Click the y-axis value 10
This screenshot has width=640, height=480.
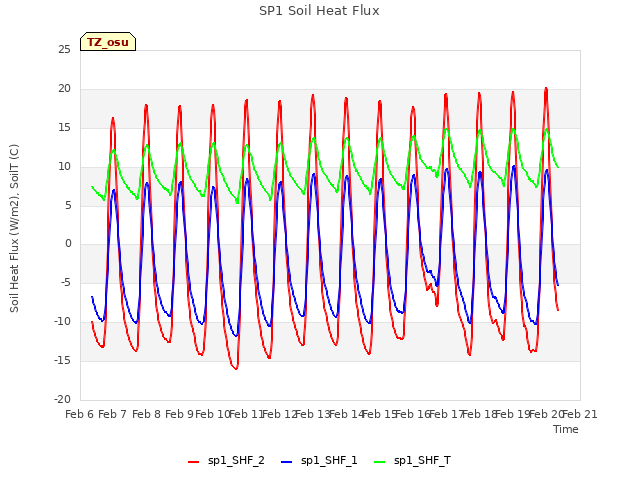(x=64, y=167)
